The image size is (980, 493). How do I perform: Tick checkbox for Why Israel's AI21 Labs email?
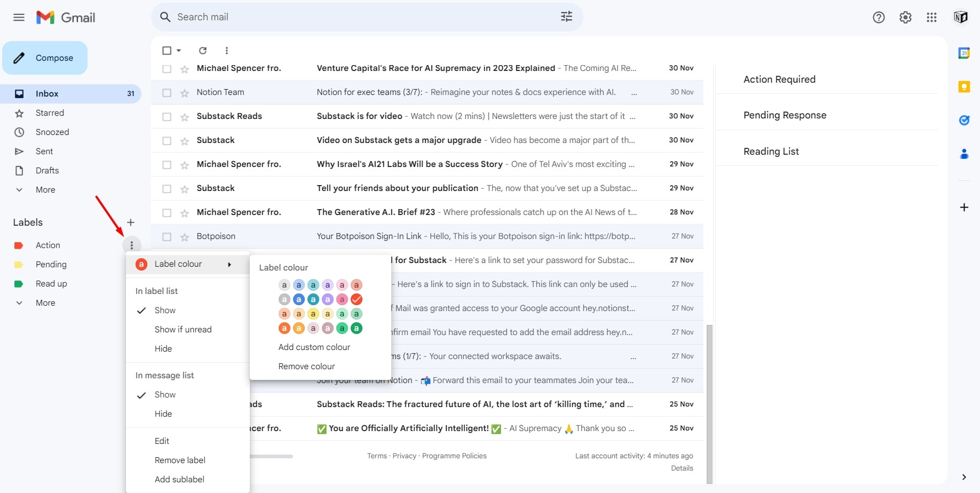pos(167,165)
